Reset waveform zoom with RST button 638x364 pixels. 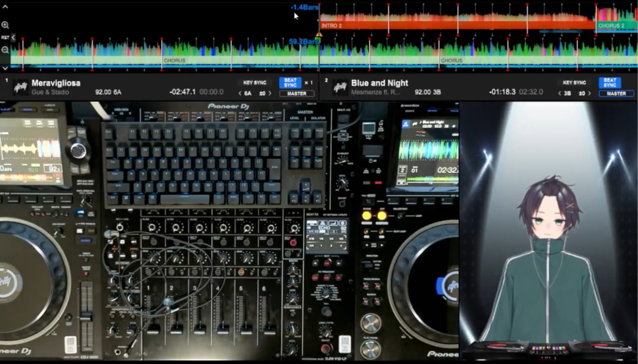tap(5, 37)
